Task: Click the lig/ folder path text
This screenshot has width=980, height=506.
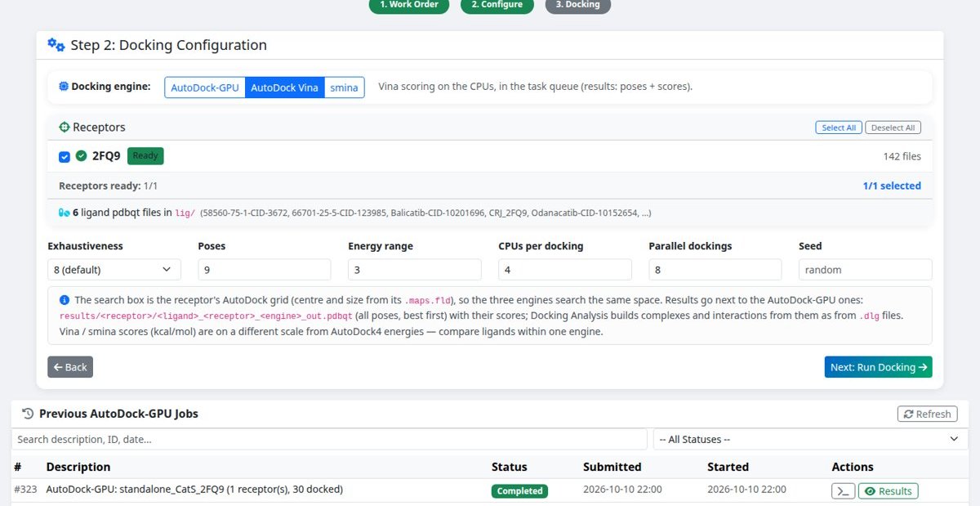Action: pos(185,213)
